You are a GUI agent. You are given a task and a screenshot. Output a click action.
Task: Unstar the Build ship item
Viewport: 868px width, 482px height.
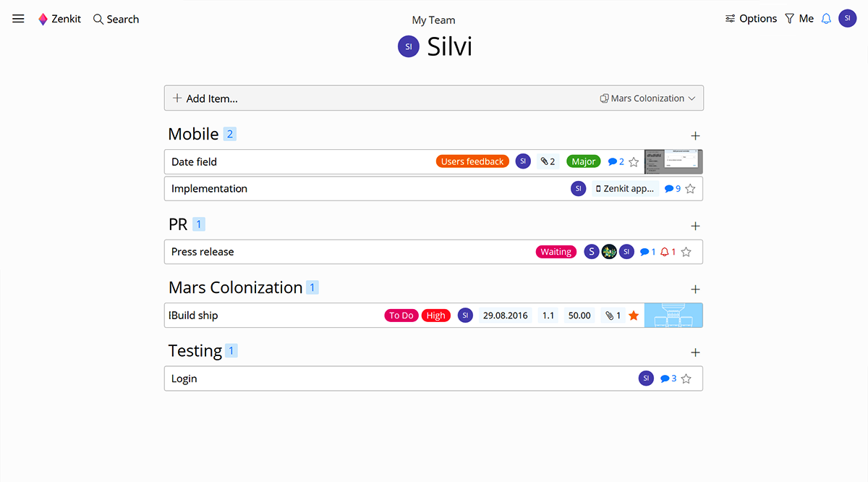click(634, 316)
